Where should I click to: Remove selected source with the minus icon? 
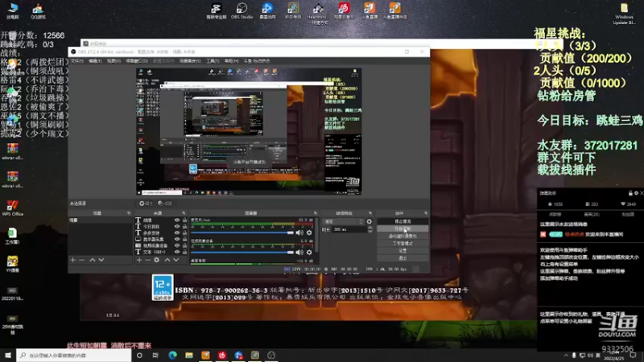click(x=148, y=260)
